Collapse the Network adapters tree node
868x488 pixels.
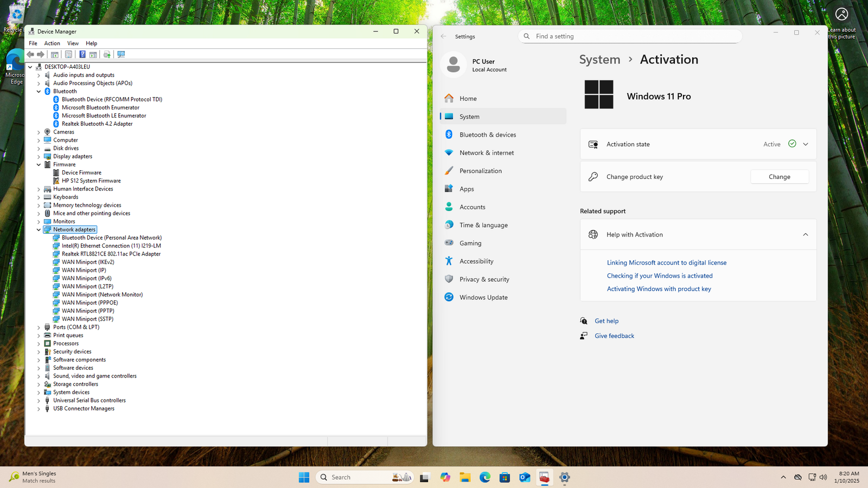(x=39, y=230)
